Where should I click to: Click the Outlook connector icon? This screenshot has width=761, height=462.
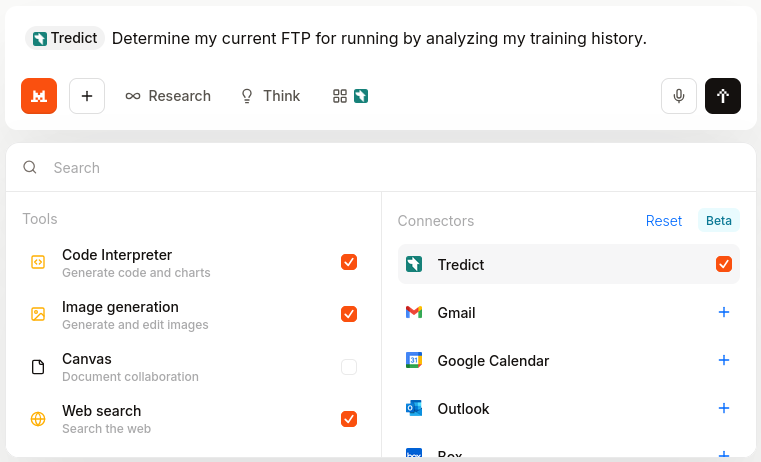coord(414,409)
